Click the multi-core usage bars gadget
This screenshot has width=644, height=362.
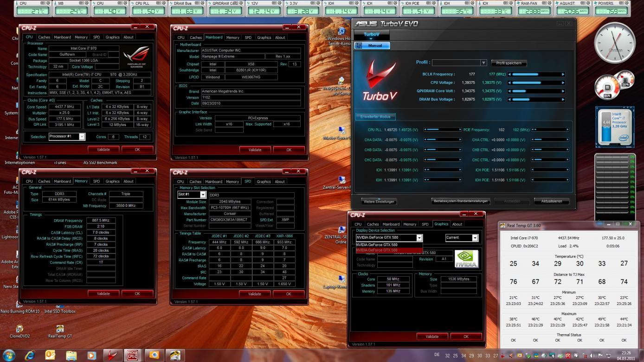(615, 187)
